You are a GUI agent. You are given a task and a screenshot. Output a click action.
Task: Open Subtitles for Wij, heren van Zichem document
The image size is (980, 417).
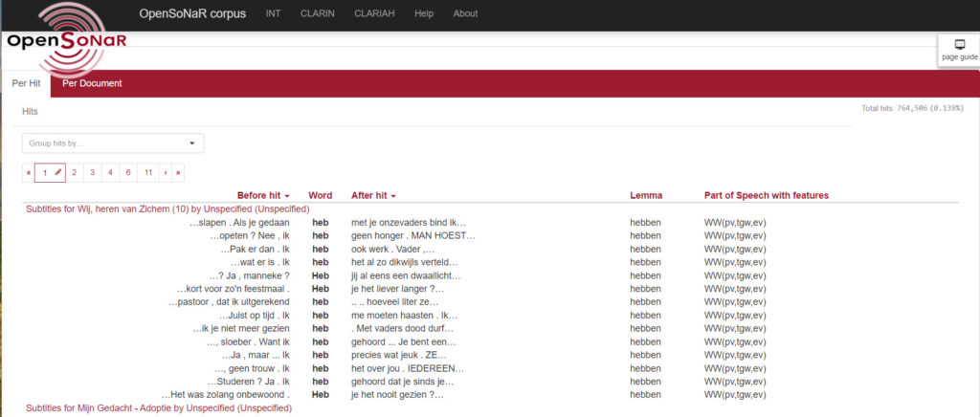[x=167, y=208]
